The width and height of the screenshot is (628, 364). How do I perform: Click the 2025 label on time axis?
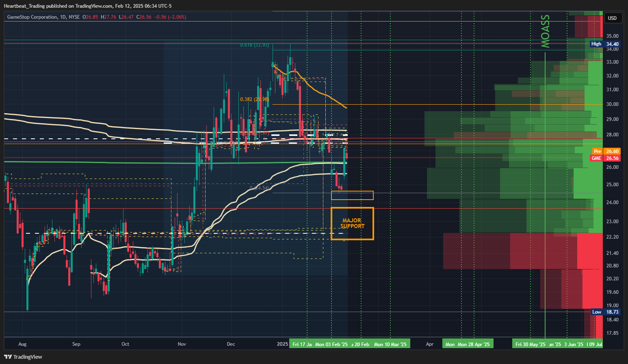(x=282, y=344)
